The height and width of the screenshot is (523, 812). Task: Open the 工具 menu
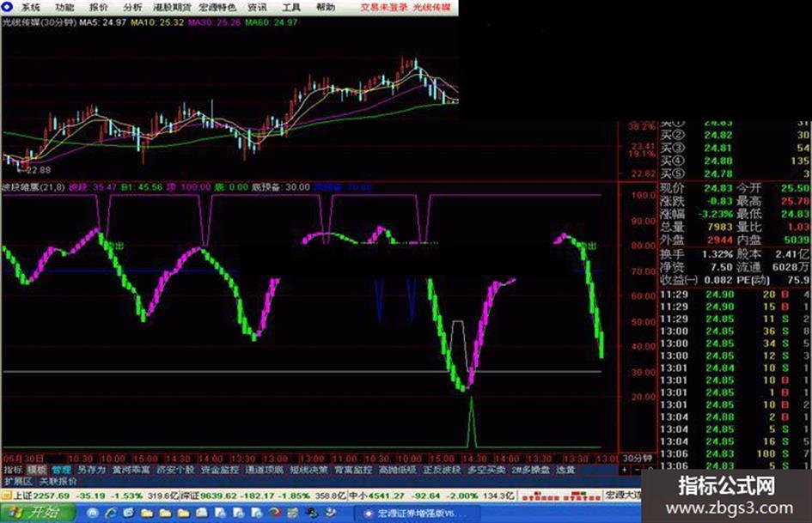coord(291,7)
